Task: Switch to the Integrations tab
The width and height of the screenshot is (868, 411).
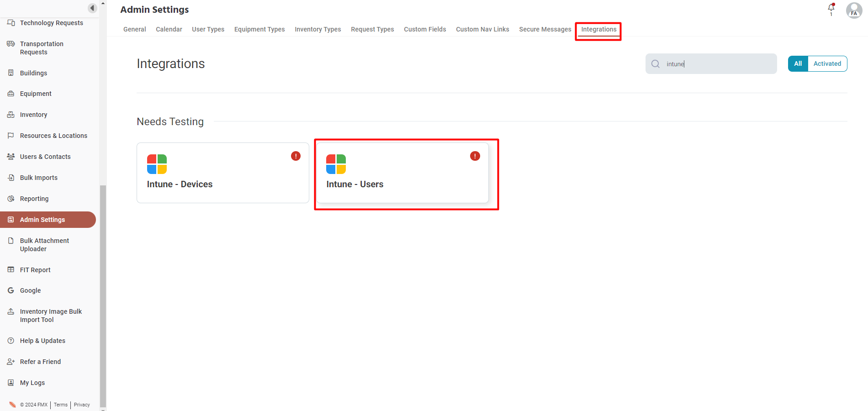Action: tap(598, 29)
